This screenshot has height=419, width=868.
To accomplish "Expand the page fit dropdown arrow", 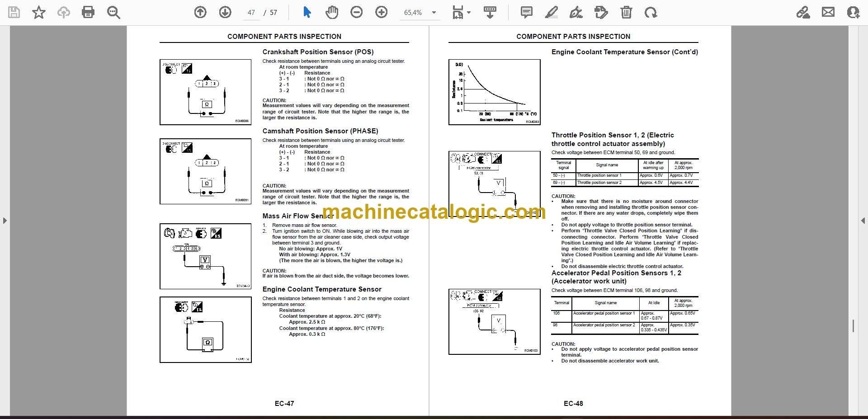I will coord(469,13).
